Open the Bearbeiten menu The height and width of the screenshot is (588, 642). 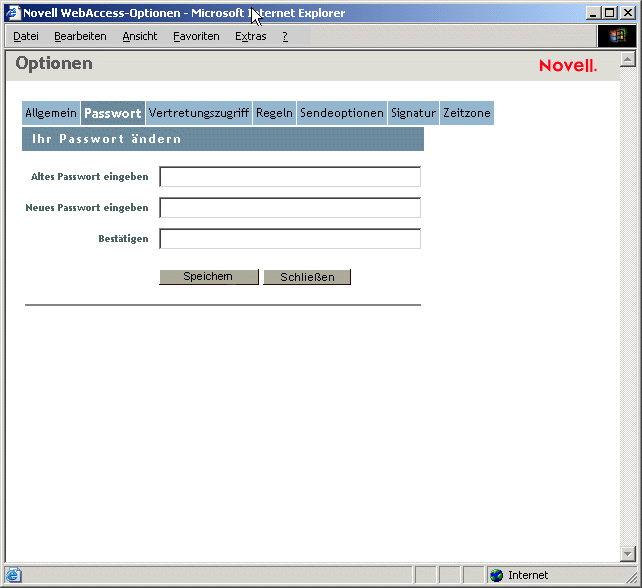[x=80, y=36]
